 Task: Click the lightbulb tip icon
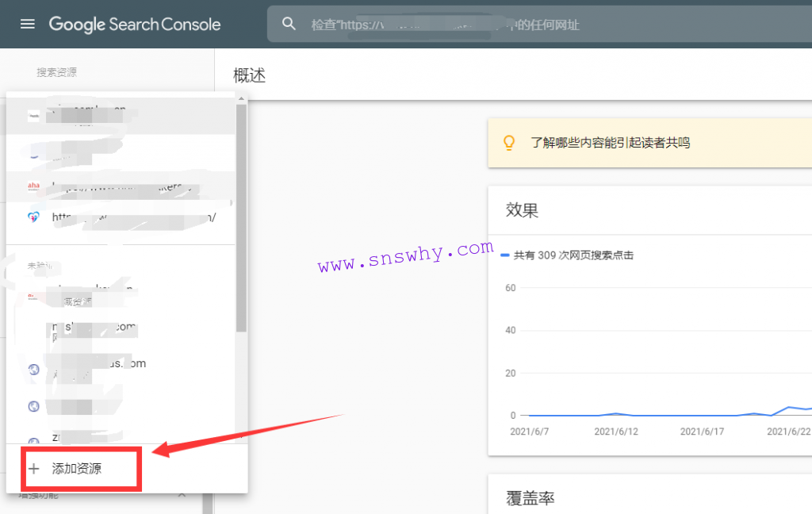tap(510, 143)
